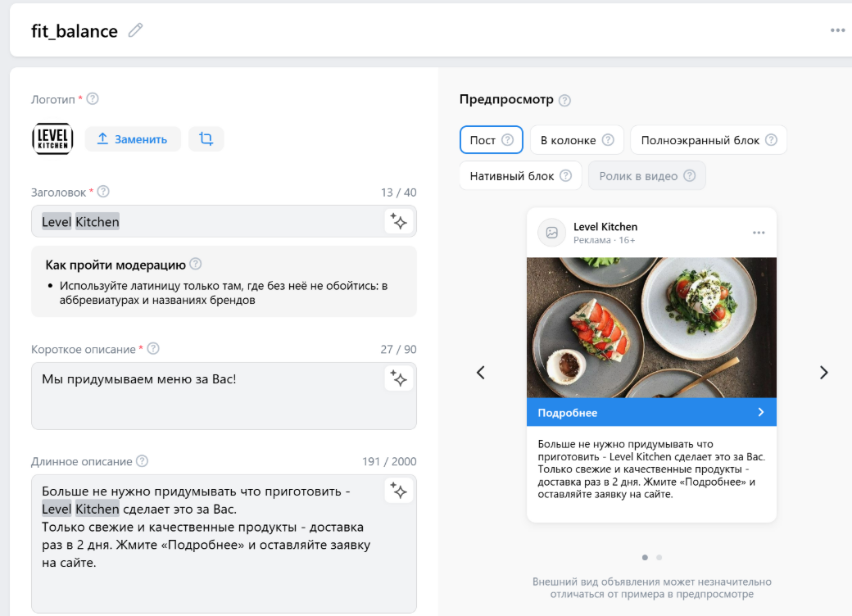Open help tooltip next to Предпросмотр
The height and width of the screenshot is (616, 852).
coord(565,101)
